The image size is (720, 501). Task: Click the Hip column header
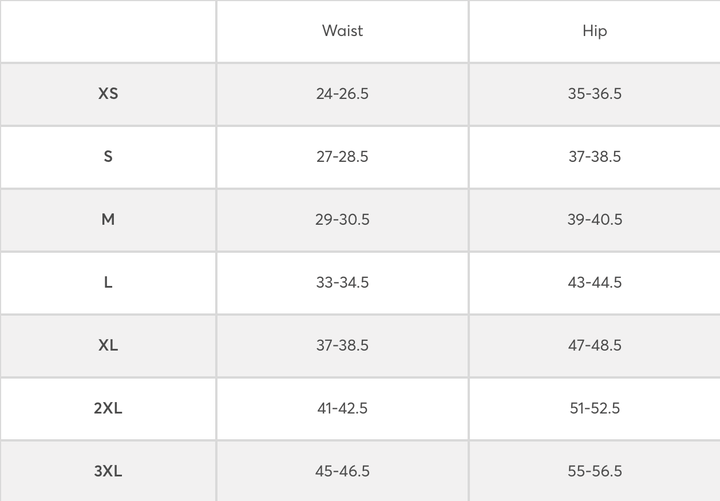click(594, 31)
